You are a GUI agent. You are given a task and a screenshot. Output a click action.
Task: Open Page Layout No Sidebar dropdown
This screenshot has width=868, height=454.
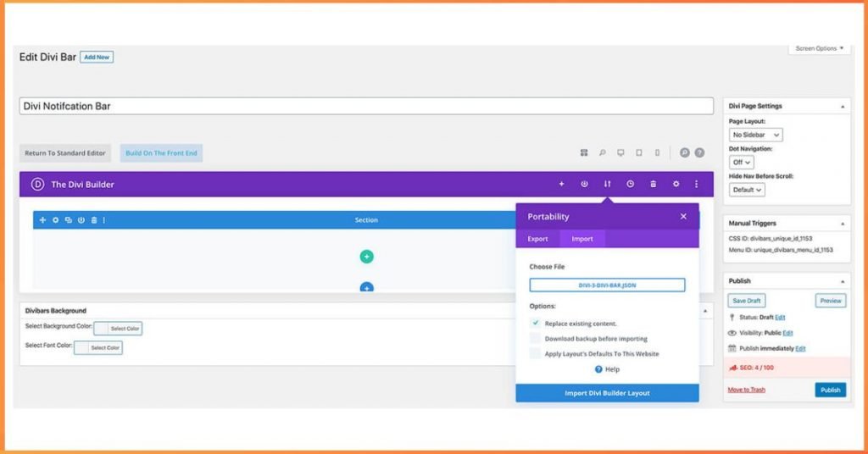(x=755, y=135)
